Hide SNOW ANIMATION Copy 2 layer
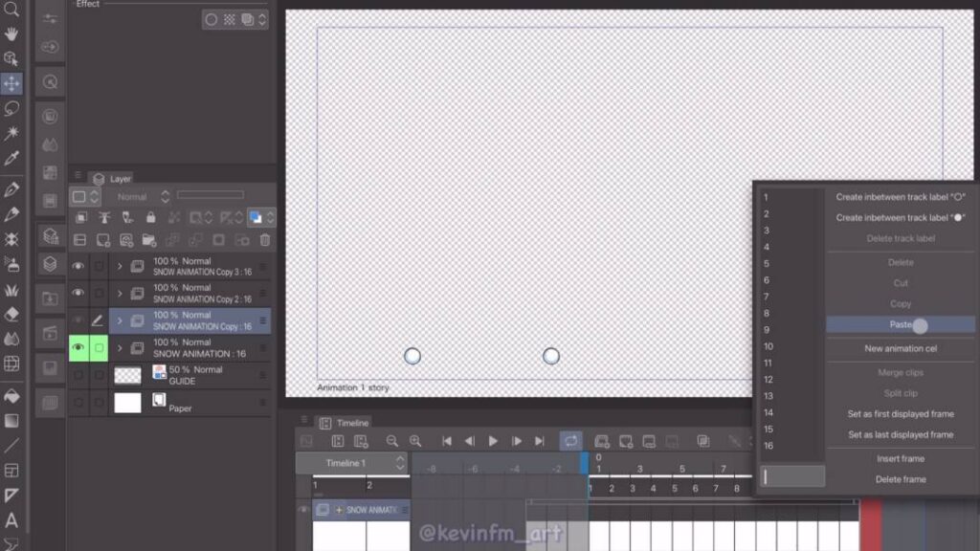 point(78,293)
